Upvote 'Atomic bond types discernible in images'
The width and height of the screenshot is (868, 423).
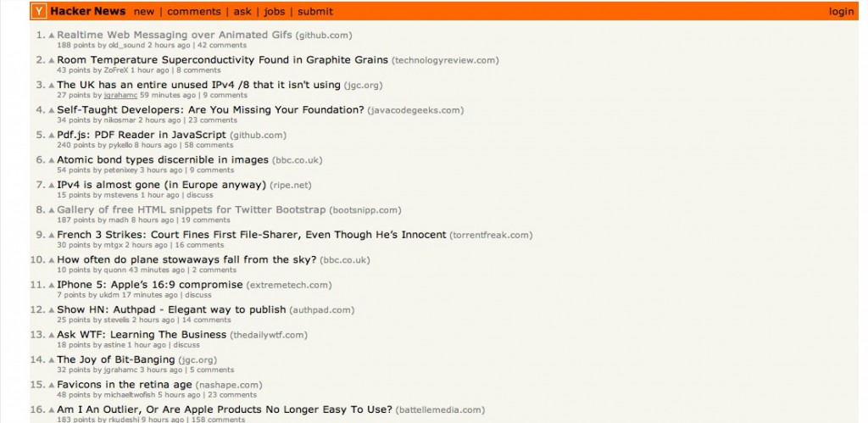pyautogui.click(x=52, y=160)
